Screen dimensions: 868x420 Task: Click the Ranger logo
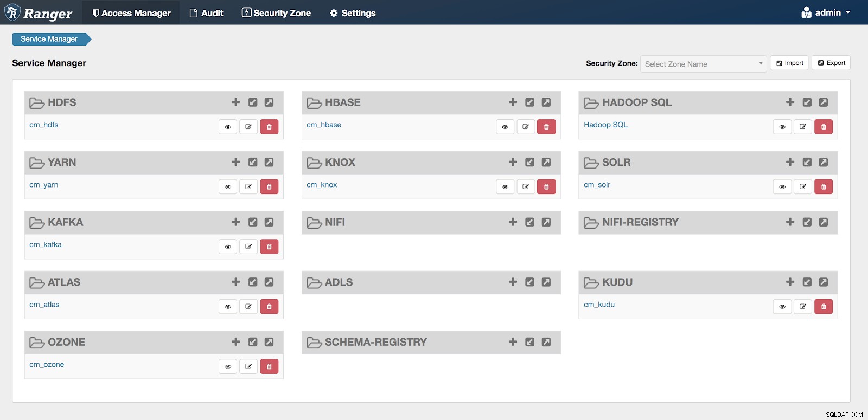39,13
